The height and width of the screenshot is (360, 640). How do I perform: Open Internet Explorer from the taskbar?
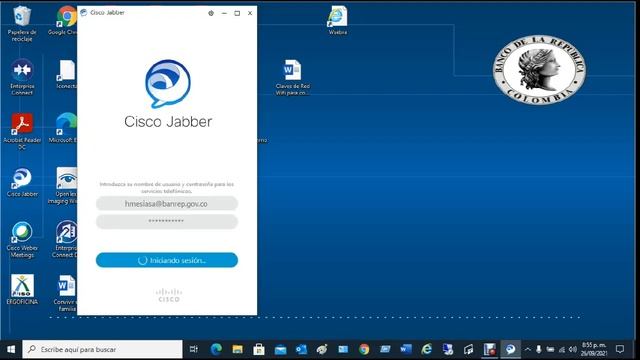(427, 349)
